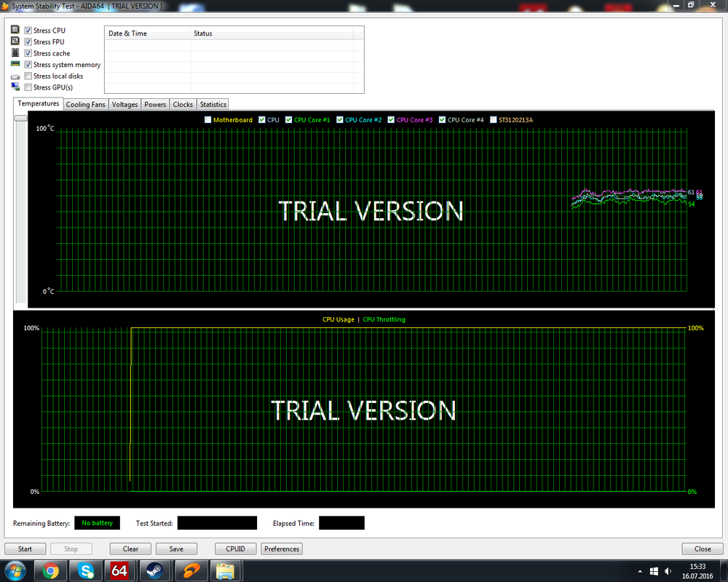Uncheck Stress CPU
This screenshot has height=582, width=728.
28,30
